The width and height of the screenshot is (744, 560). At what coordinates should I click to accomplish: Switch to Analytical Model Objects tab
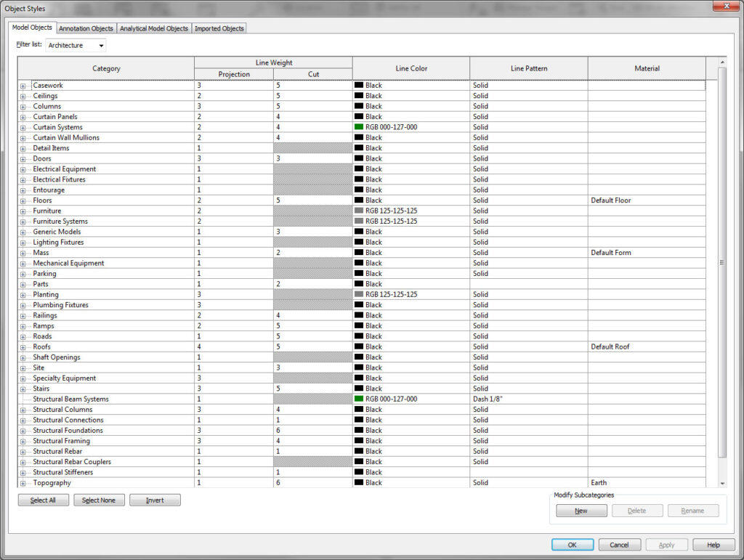point(154,28)
